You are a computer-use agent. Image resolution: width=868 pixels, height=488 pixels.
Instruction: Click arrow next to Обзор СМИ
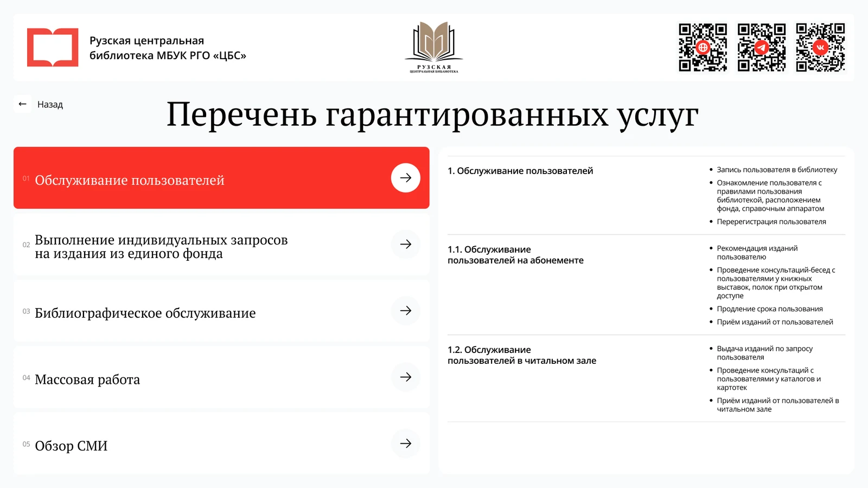[406, 444]
